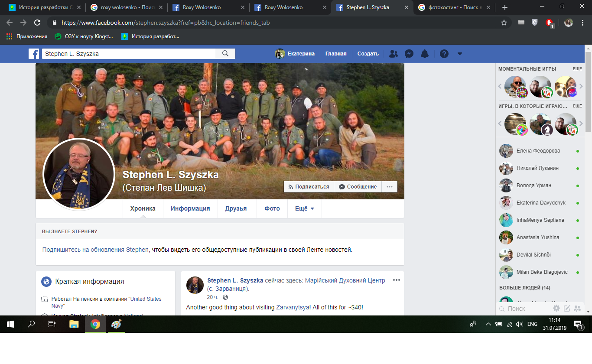This screenshot has height=364, width=592.
Task: Open Приложения bookmarks shortcut
Action: tap(27, 36)
